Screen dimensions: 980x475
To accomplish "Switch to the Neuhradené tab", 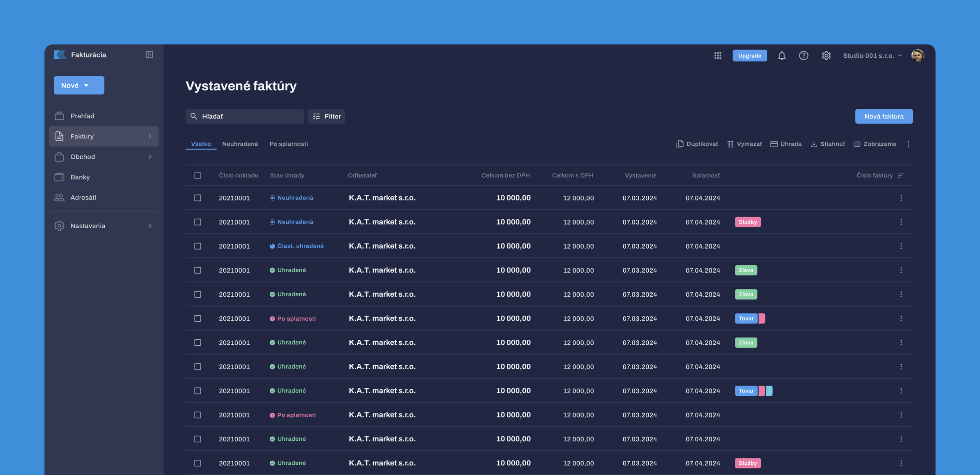I will 240,144.
